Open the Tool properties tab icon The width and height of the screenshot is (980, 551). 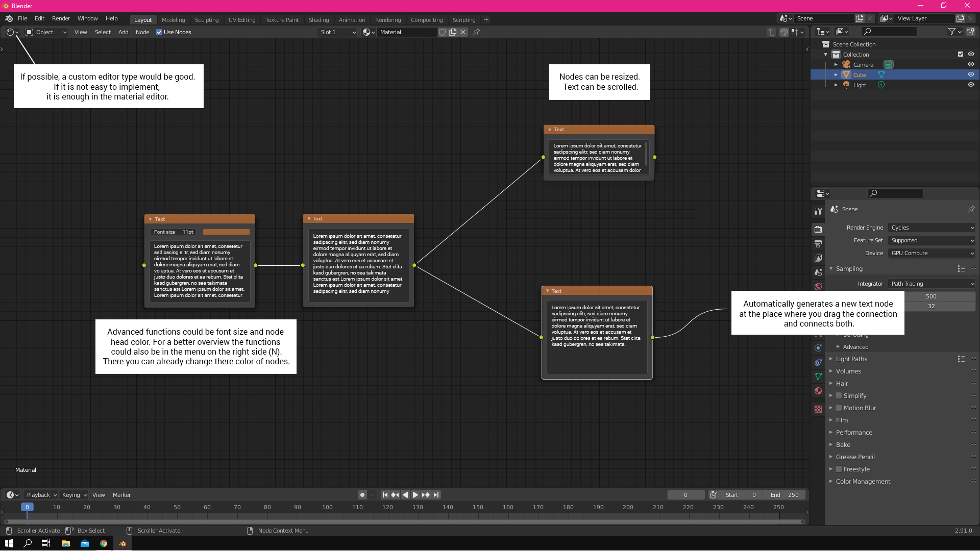coord(818,211)
